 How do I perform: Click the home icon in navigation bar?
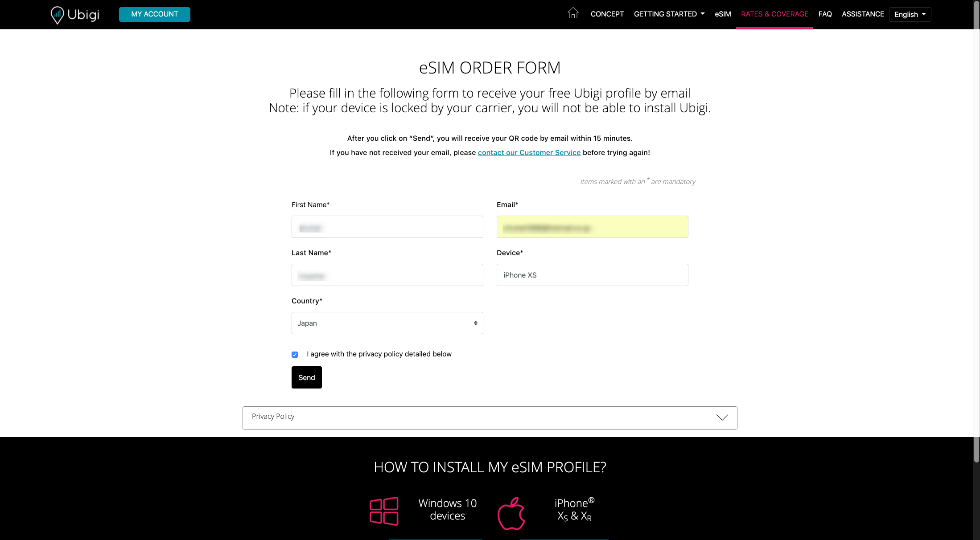click(573, 13)
